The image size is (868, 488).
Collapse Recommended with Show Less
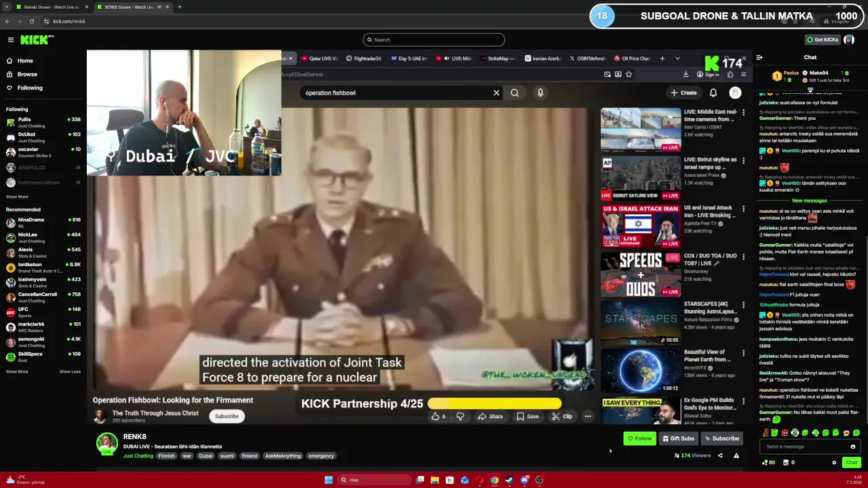[x=70, y=371]
